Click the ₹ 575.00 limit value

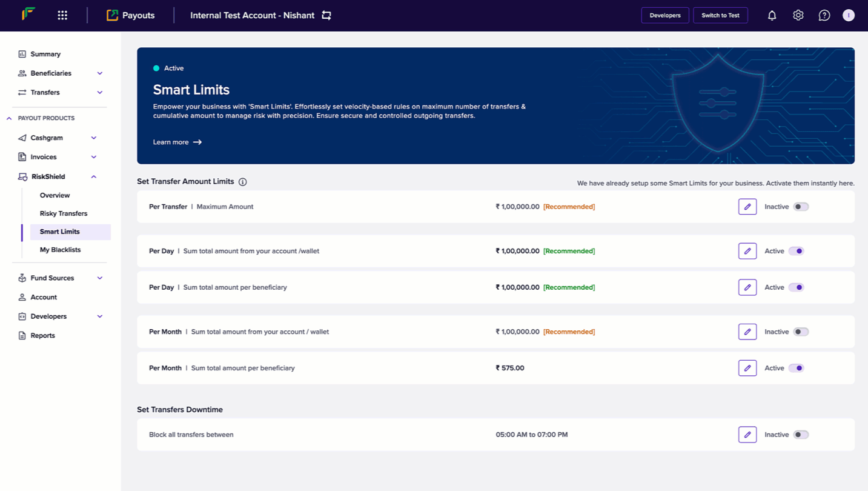[510, 368]
